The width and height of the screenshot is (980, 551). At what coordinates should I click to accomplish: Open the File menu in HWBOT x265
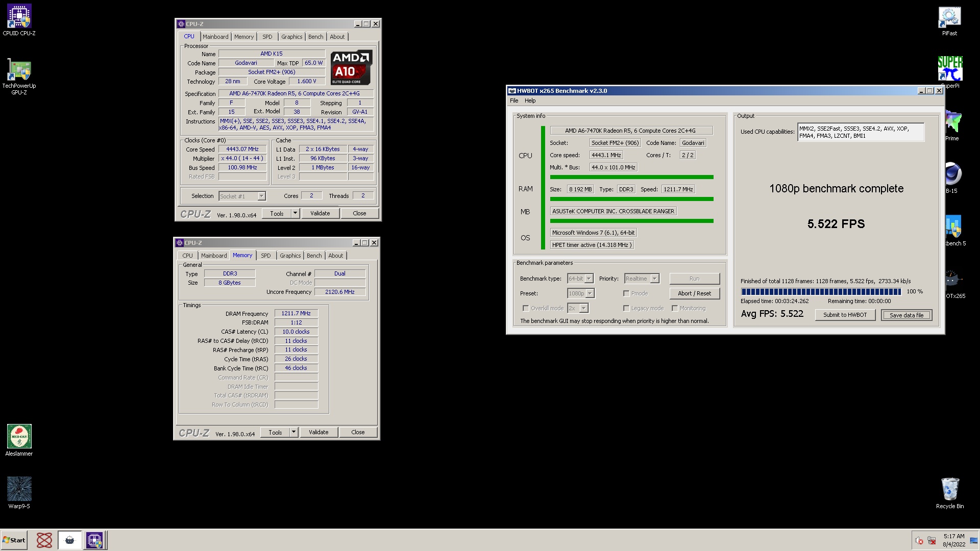514,101
